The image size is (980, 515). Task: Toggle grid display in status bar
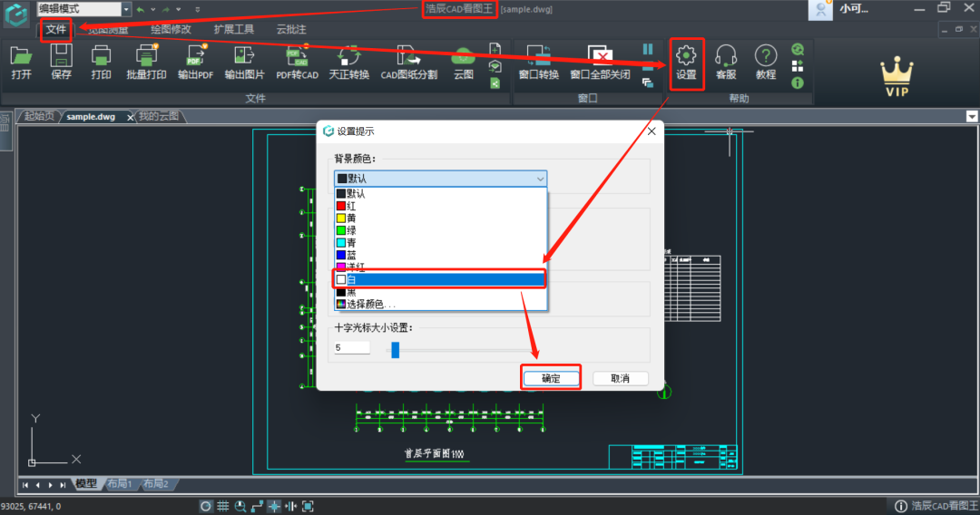coord(222,506)
